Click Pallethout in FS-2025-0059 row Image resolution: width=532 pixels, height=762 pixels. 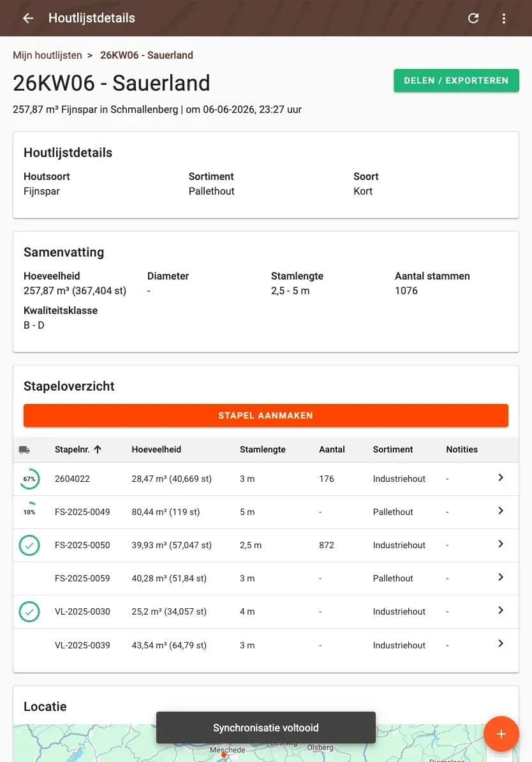click(x=393, y=578)
